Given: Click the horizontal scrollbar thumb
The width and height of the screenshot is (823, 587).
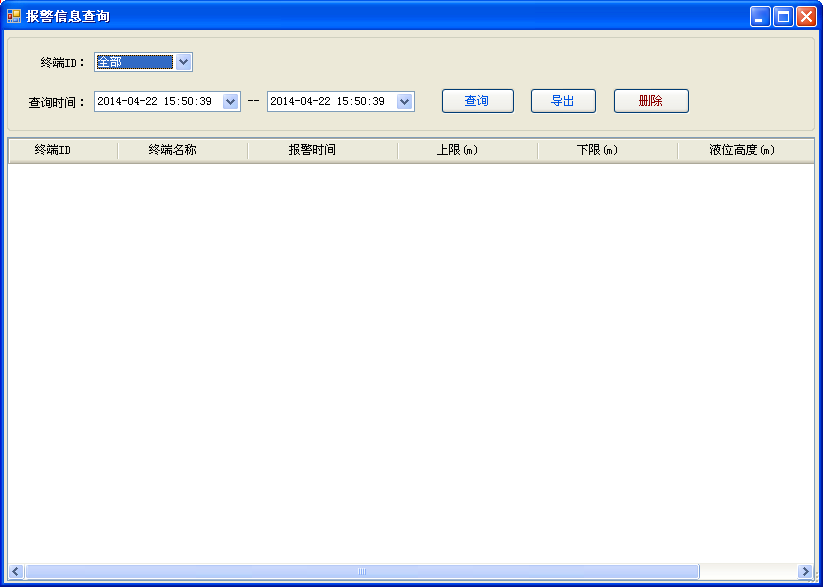Looking at the screenshot, I should [362, 571].
